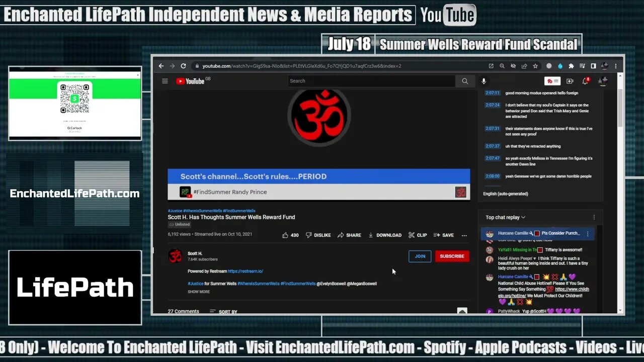This screenshot has height=362, width=644.
Task: Open more actions below the video
Action: (x=464, y=235)
